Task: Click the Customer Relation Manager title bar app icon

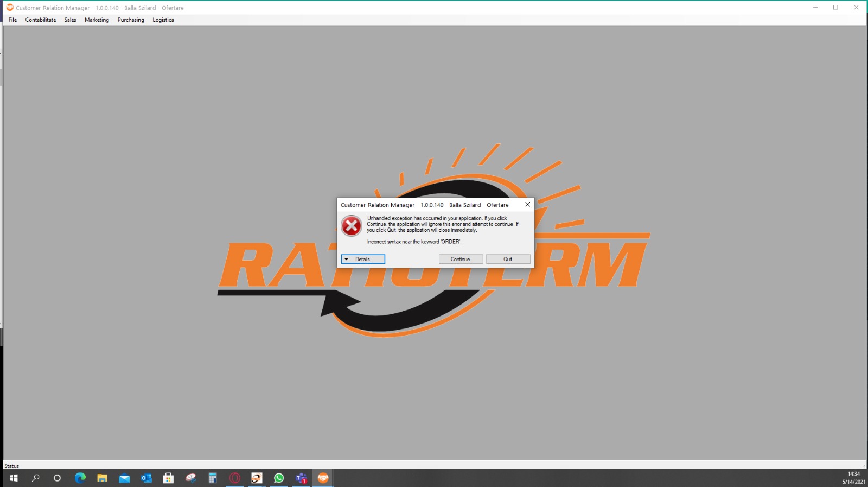Action: (10, 8)
